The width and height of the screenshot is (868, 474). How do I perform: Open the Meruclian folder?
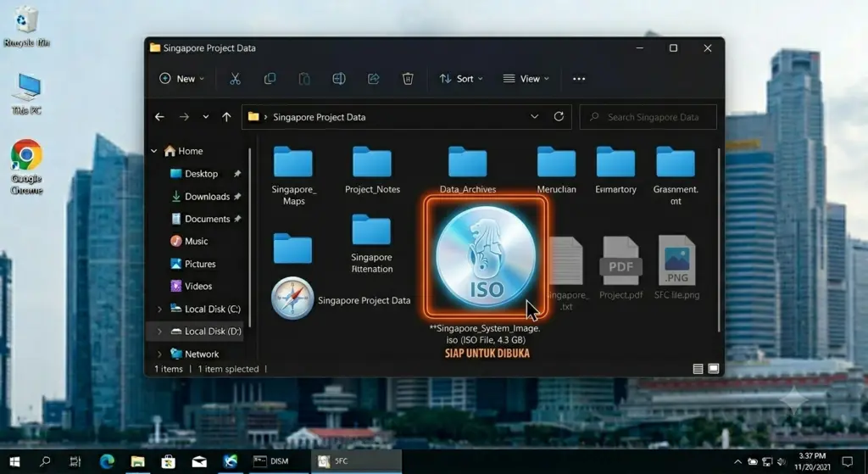[556, 170]
